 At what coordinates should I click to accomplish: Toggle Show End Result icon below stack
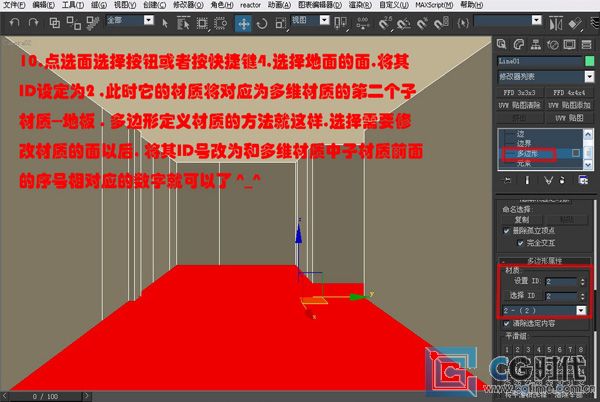click(x=527, y=180)
